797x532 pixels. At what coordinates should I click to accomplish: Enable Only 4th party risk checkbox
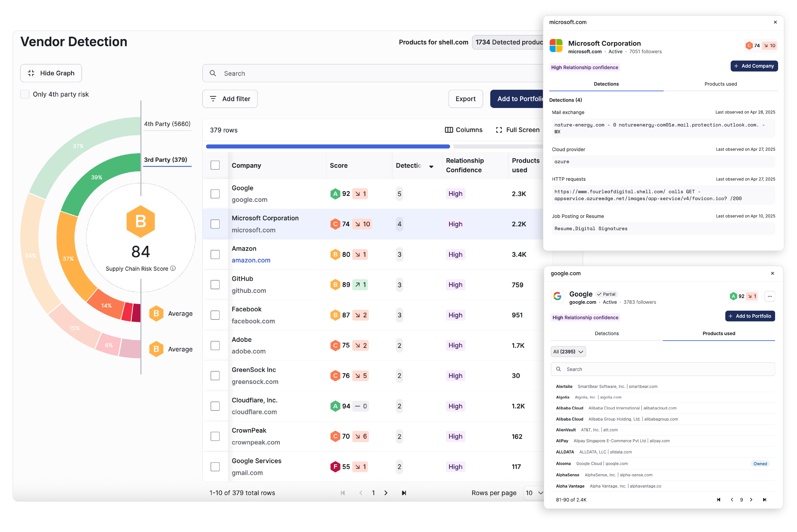25,94
